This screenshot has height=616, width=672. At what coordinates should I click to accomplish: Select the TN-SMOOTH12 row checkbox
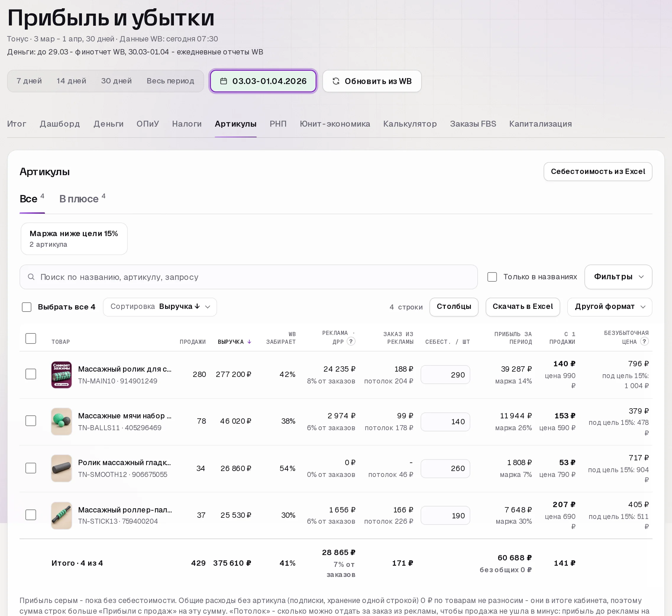pos(31,468)
